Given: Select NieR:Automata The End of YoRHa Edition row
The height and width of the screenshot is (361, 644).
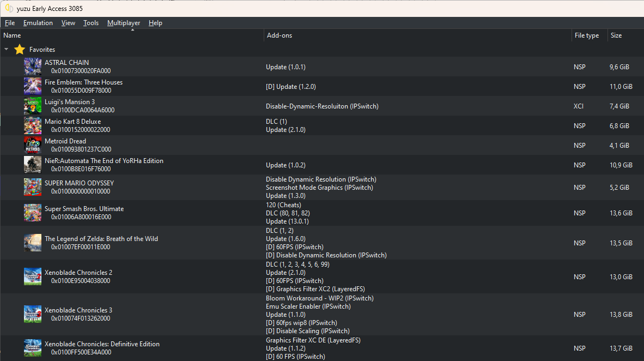Looking at the screenshot, I should pos(104,161).
